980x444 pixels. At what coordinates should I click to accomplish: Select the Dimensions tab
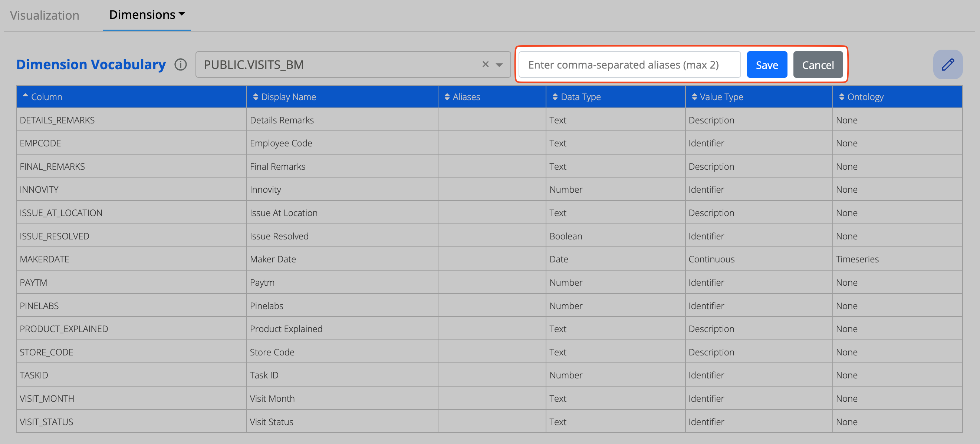click(142, 14)
